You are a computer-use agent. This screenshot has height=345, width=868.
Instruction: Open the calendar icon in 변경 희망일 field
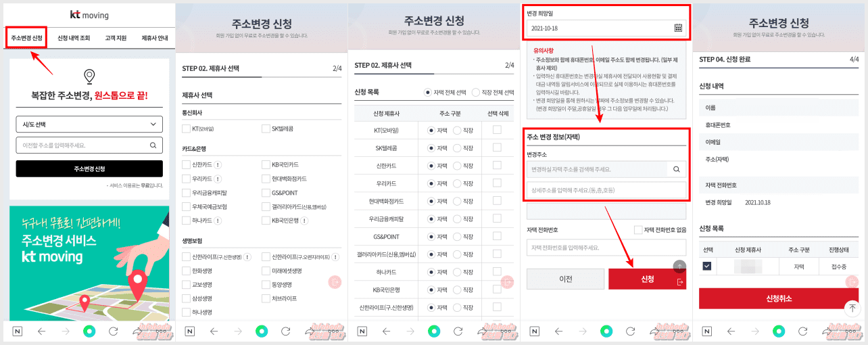point(678,28)
